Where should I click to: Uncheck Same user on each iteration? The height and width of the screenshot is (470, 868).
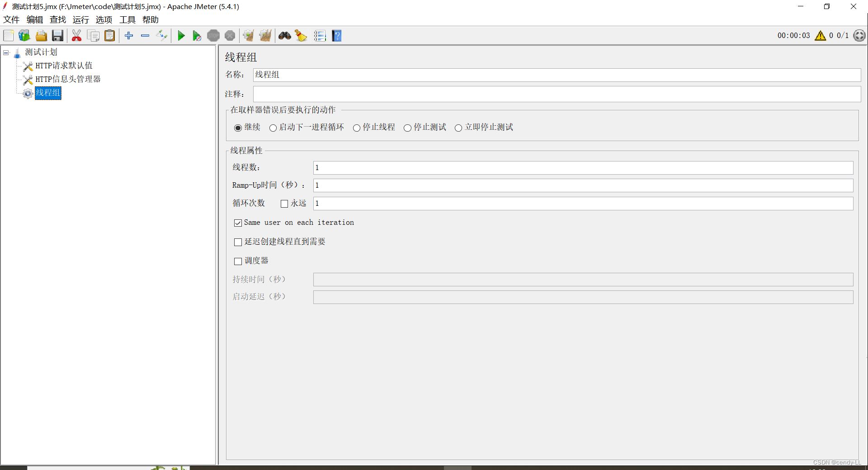pos(238,223)
